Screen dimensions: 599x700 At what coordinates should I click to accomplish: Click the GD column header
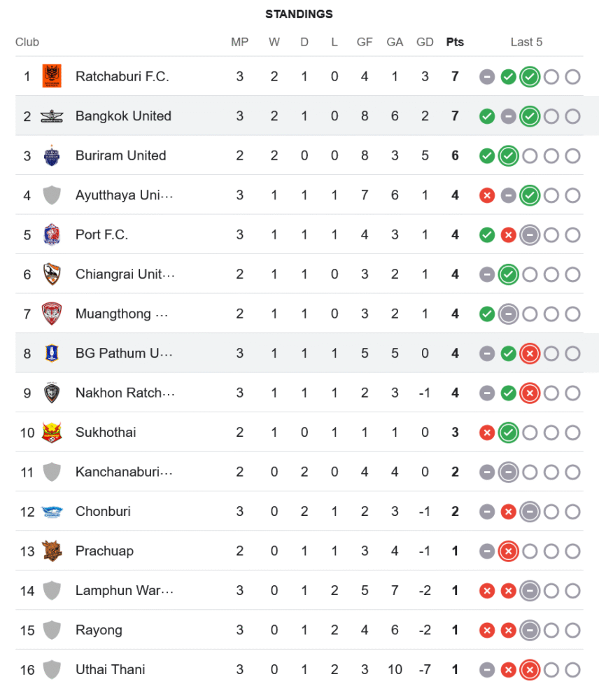pos(425,42)
